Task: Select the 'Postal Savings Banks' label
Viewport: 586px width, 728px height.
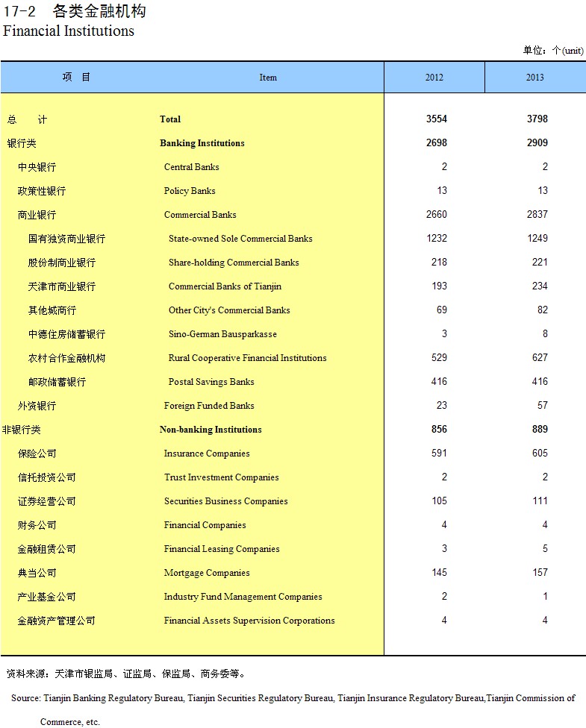Action: 211,382
